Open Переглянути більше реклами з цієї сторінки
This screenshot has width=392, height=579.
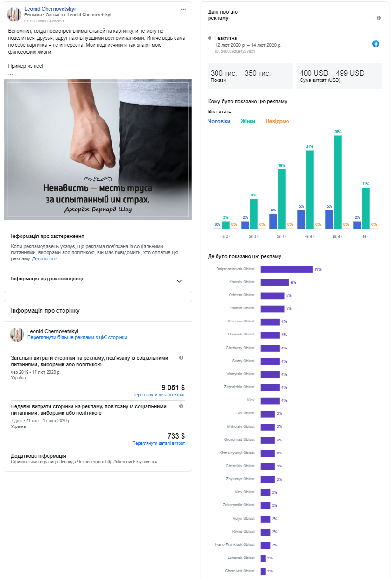77,337
